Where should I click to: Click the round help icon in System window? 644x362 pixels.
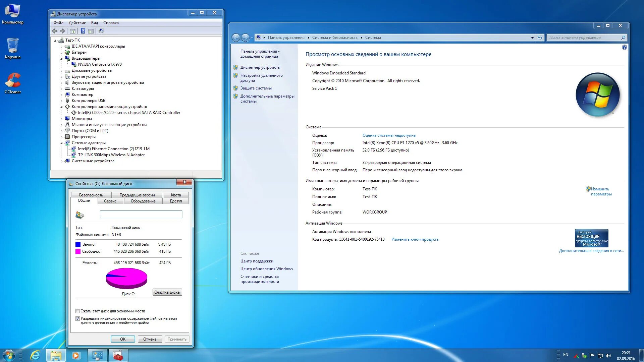[x=624, y=47]
